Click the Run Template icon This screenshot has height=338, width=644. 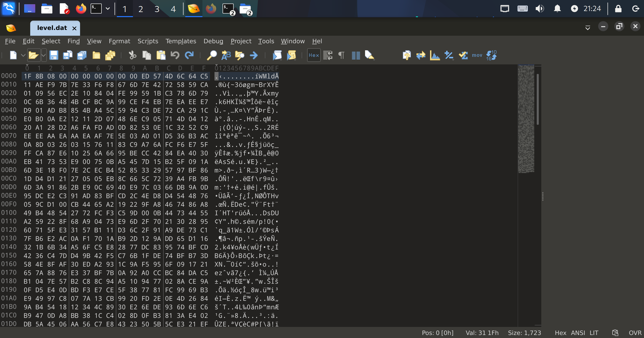[x=291, y=55]
